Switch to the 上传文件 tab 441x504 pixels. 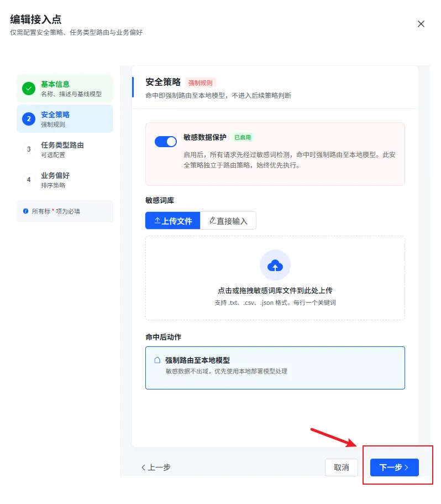pos(172,221)
